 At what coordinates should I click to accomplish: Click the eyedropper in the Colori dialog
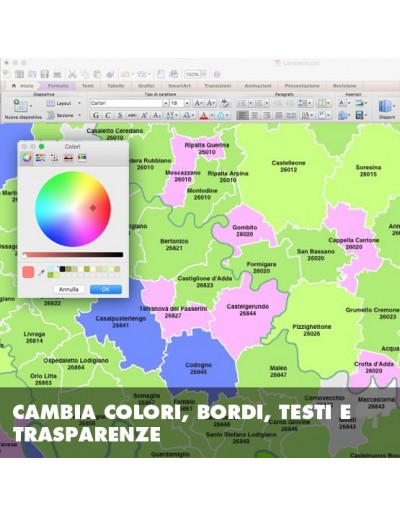[41, 273]
